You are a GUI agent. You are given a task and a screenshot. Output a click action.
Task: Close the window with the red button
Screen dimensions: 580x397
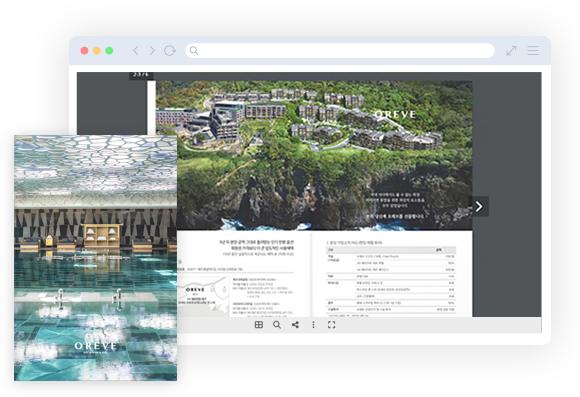pyautogui.click(x=84, y=51)
